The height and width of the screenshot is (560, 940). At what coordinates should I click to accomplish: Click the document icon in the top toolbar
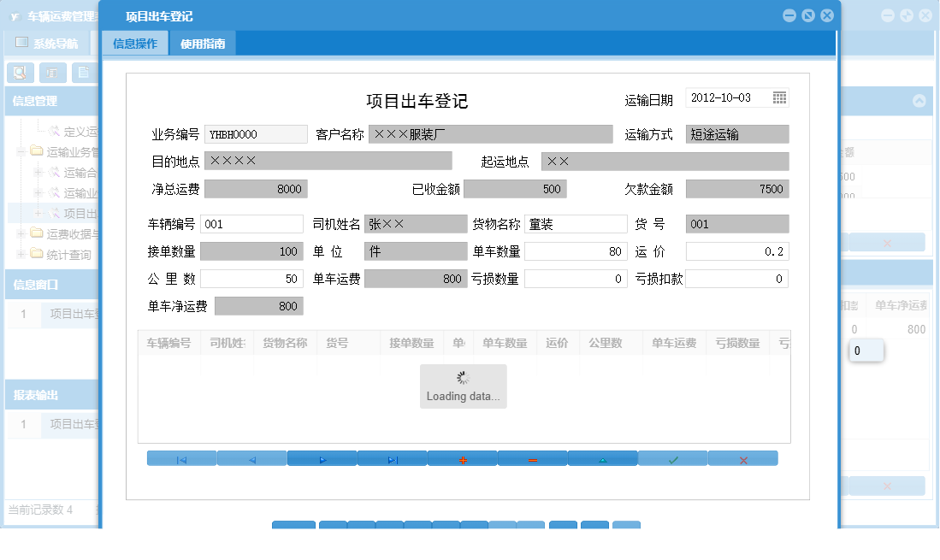click(83, 73)
